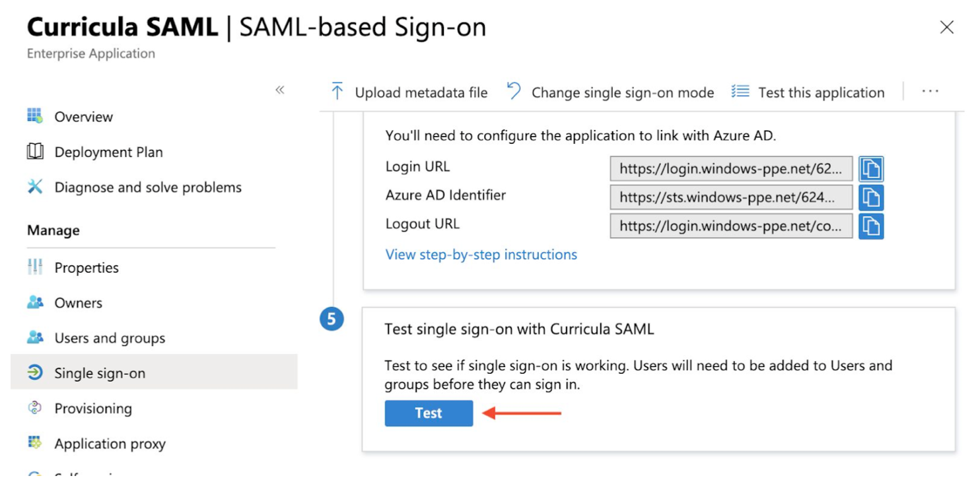Click the Change single sign-on mode icon
Viewport: 980px width, 478px height.
click(514, 92)
